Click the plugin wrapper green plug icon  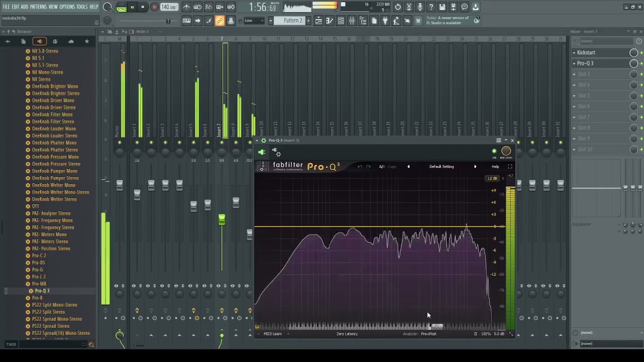click(261, 152)
